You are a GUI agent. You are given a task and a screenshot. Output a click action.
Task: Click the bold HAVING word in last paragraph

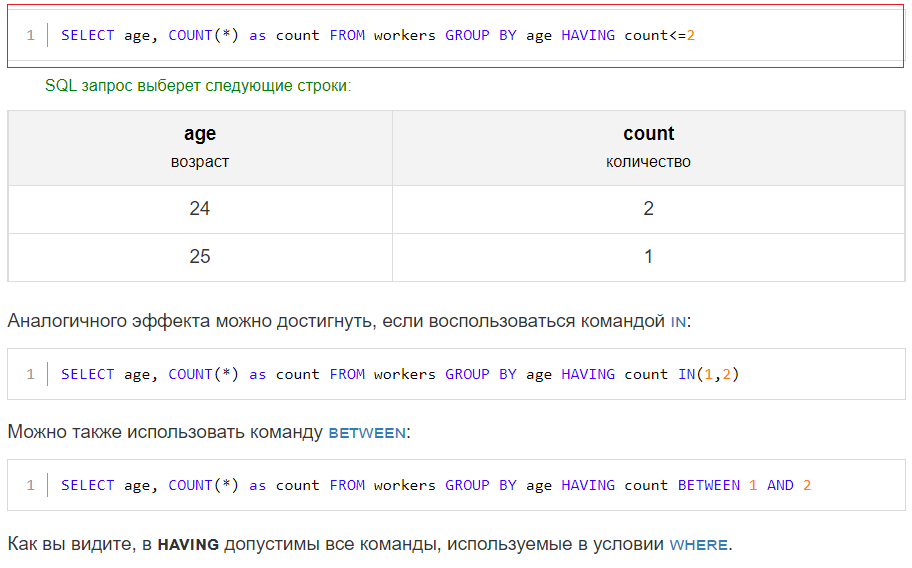(188, 545)
